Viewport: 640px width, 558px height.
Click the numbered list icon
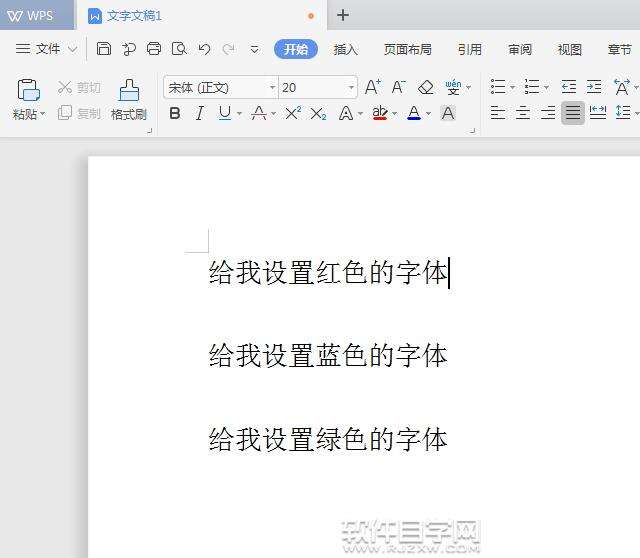(x=532, y=87)
